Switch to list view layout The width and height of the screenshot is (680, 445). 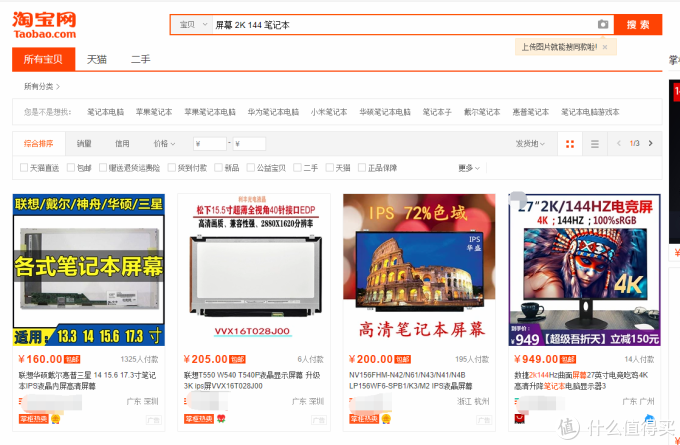(595, 144)
